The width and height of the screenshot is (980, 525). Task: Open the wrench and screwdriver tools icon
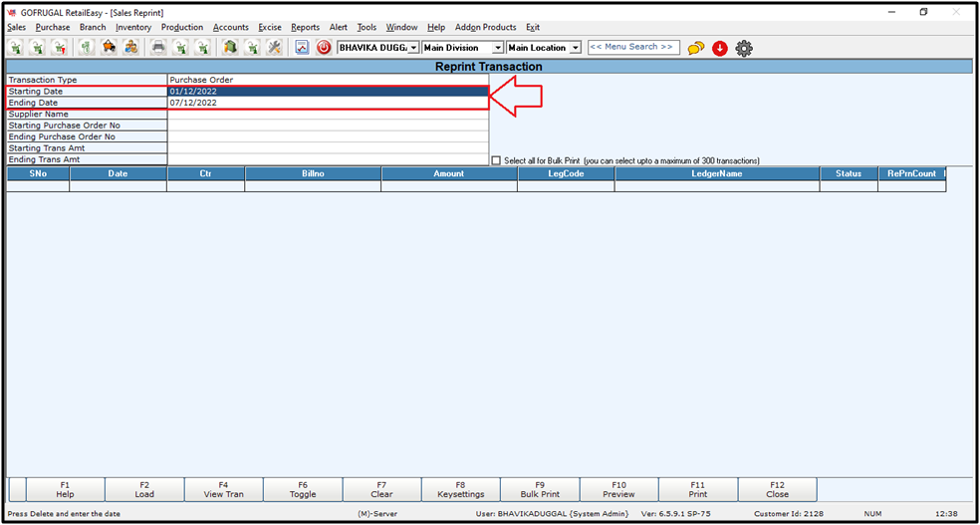pos(274,48)
